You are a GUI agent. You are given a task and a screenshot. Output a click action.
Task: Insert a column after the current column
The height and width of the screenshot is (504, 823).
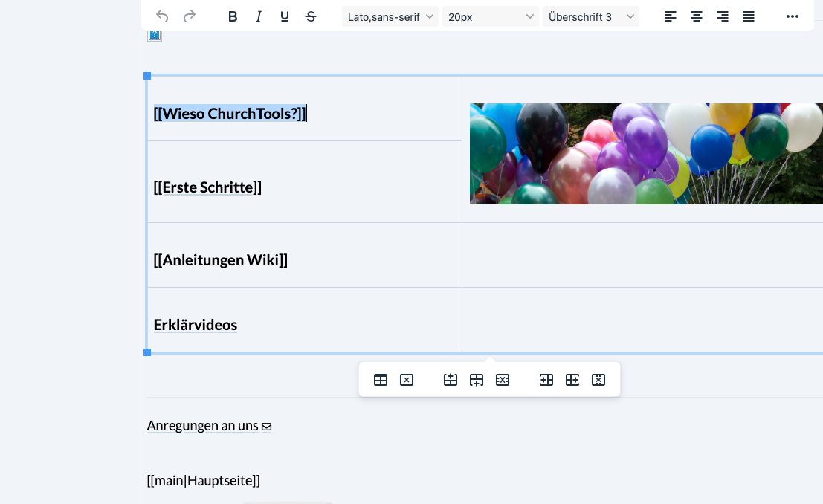(x=572, y=380)
